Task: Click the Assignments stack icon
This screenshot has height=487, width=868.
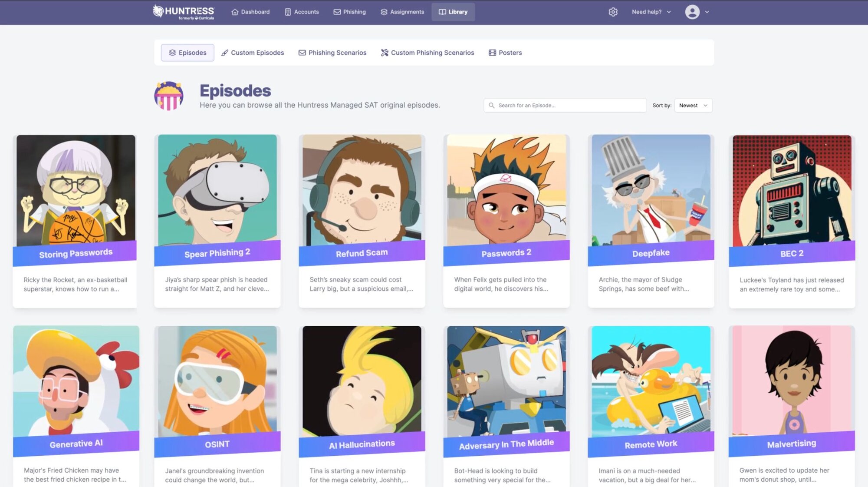Action: coord(384,12)
